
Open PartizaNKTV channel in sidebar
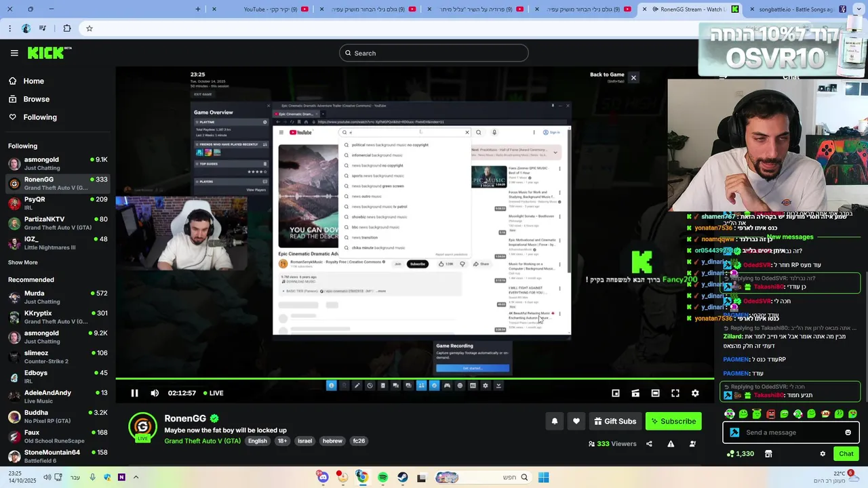click(58, 223)
